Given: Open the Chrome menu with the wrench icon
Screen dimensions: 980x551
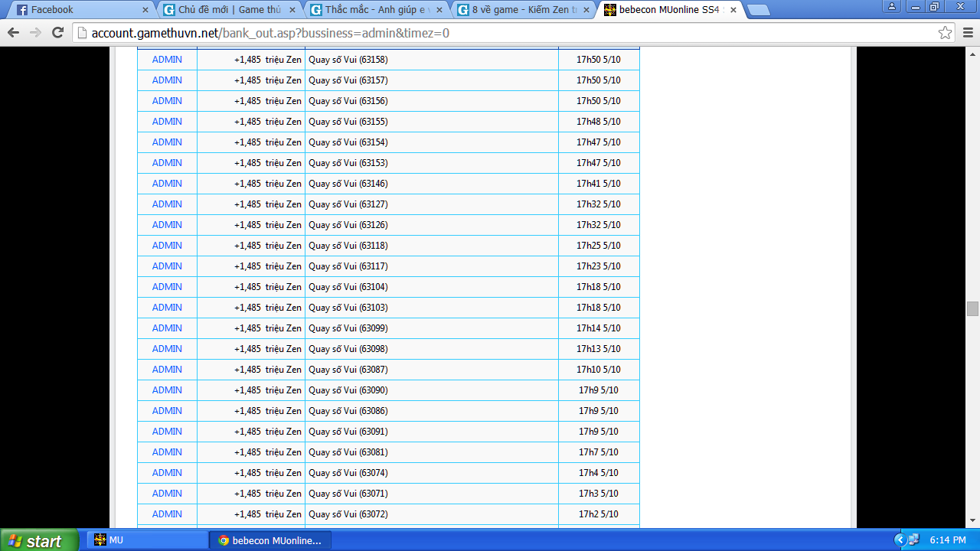Looking at the screenshot, I should (968, 33).
